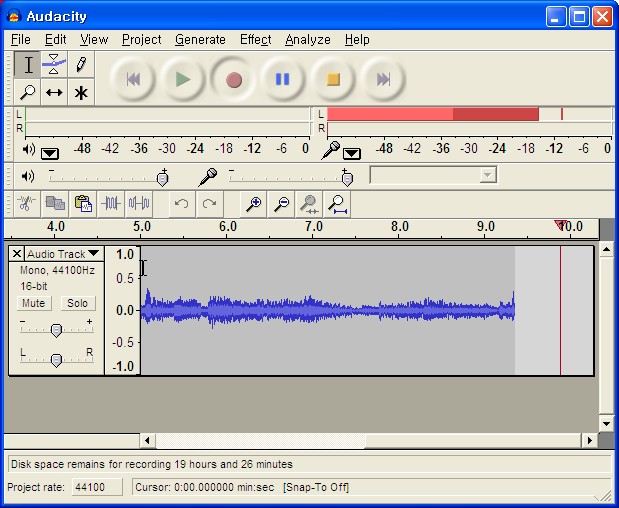Open the Audio Track name dropdown
Image resolution: width=619 pixels, height=508 pixels.
tap(63, 253)
